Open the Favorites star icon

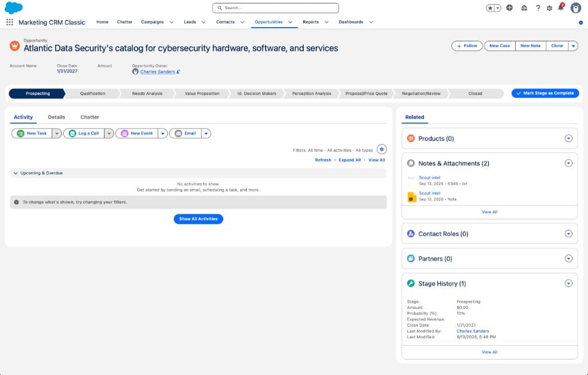490,8
